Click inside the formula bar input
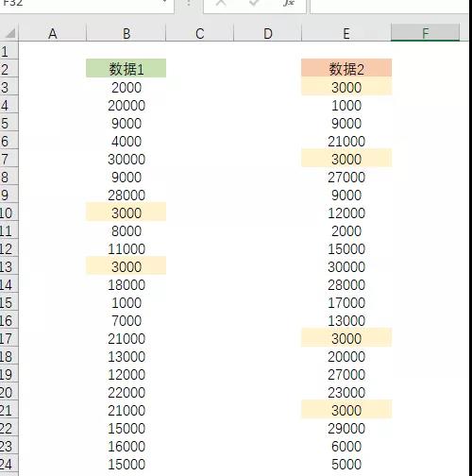Viewport: 472px width, 476px height. coord(390,5)
